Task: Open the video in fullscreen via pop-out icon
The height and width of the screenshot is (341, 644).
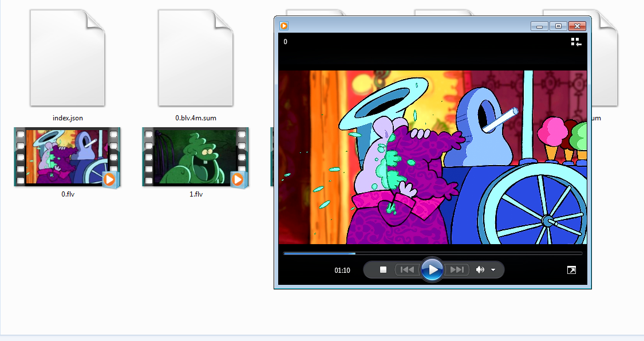Action: (x=571, y=269)
